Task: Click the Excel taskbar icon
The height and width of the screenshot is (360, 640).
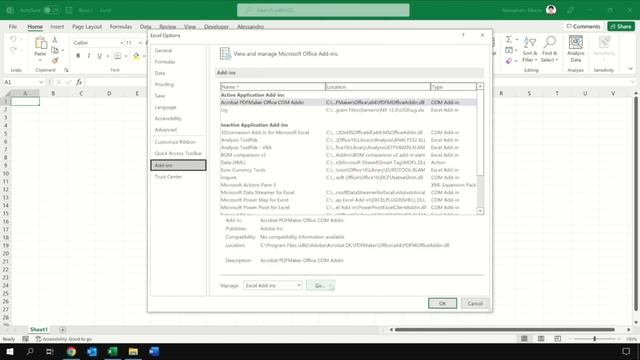Action: pos(112,351)
